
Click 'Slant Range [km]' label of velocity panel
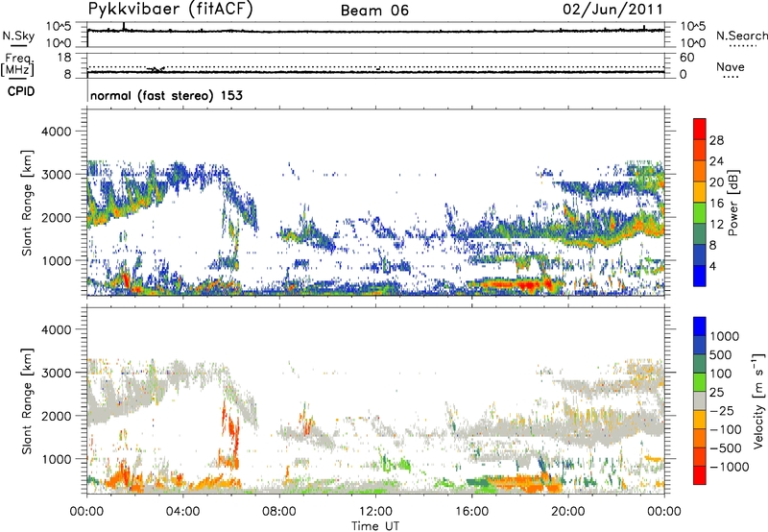coord(27,401)
